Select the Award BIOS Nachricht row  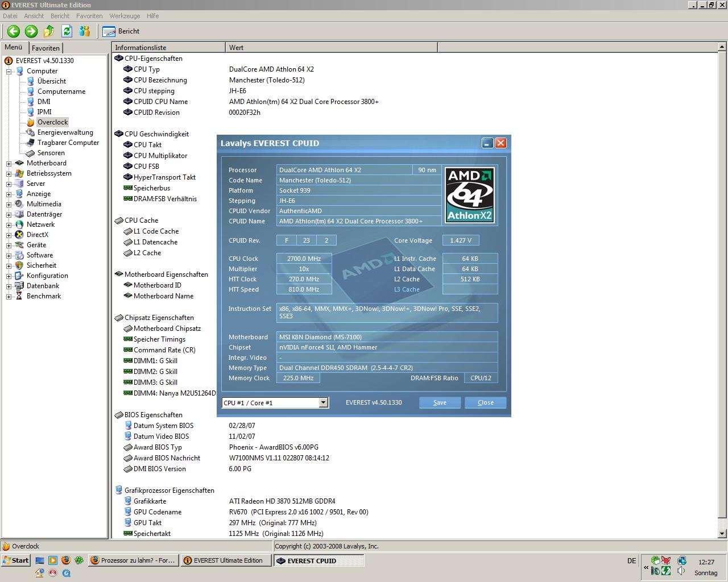415,458
